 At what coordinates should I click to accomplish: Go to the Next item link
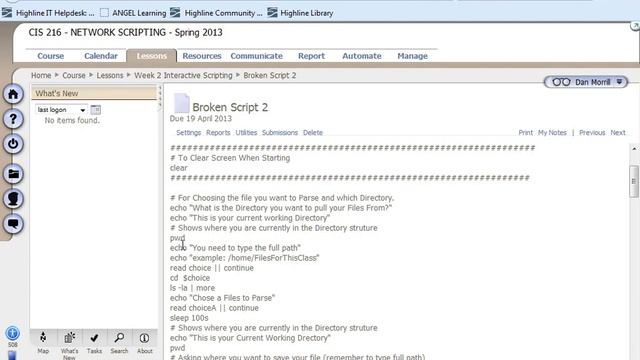(x=618, y=133)
